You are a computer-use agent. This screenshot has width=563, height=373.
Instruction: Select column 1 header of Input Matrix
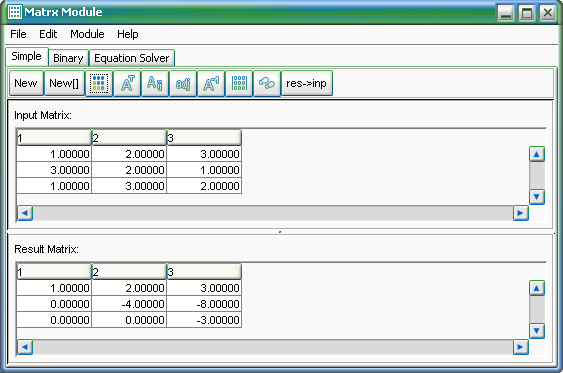tap(54, 138)
